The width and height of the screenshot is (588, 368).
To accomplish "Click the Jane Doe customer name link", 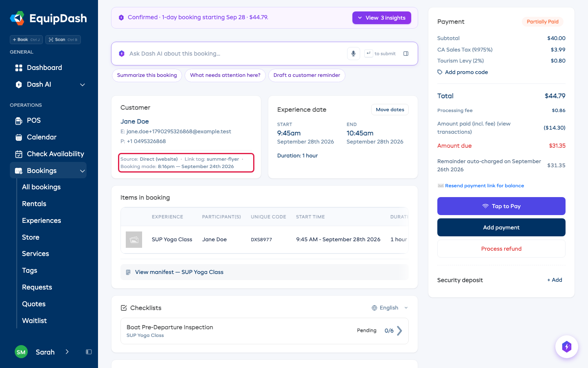I will pyautogui.click(x=135, y=121).
